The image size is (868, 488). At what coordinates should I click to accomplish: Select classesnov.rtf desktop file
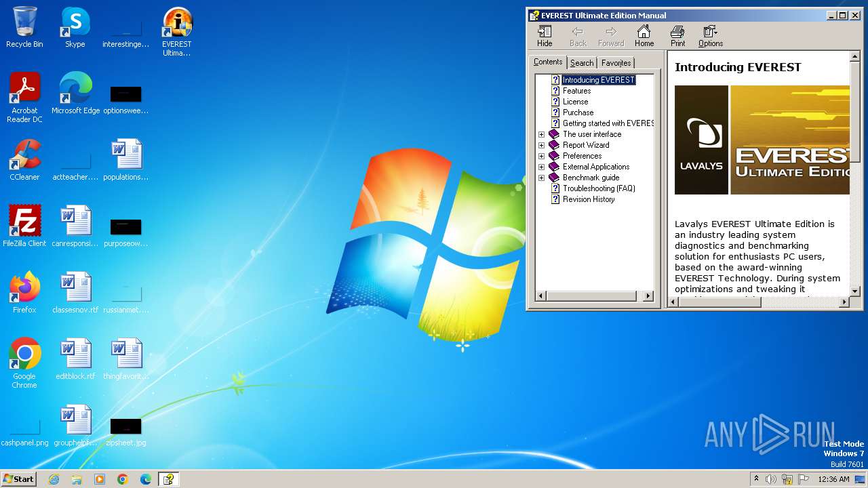point(75,293)
